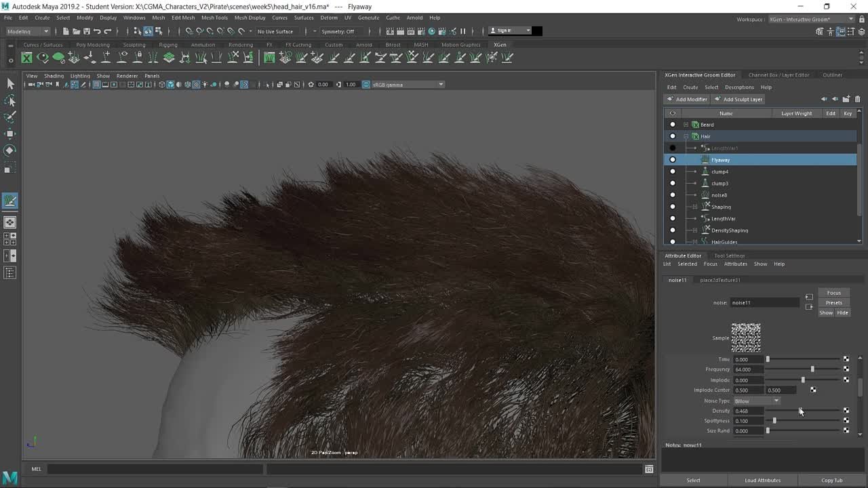Image resolution: width=868 pixels, height=488 pixels.
Task: Click the Spottyness slider handle
Action: pos(774,421)
